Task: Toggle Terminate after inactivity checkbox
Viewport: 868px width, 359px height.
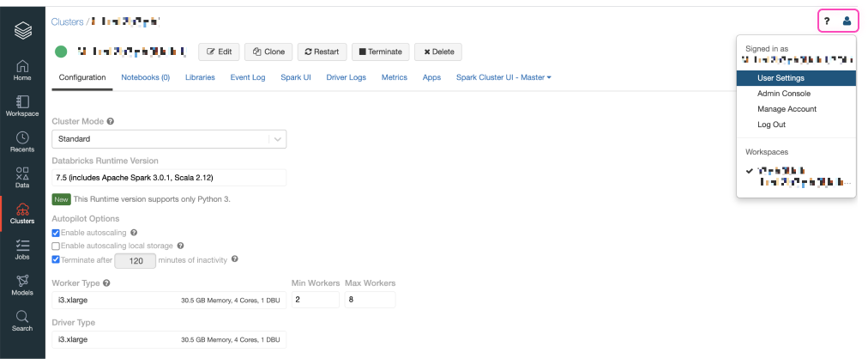Action: pyautogui.click(x=57, y=259)
